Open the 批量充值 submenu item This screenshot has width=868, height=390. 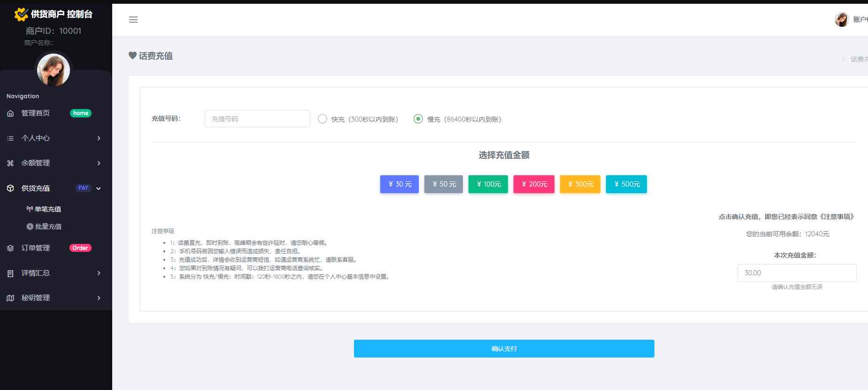point(48,226)
